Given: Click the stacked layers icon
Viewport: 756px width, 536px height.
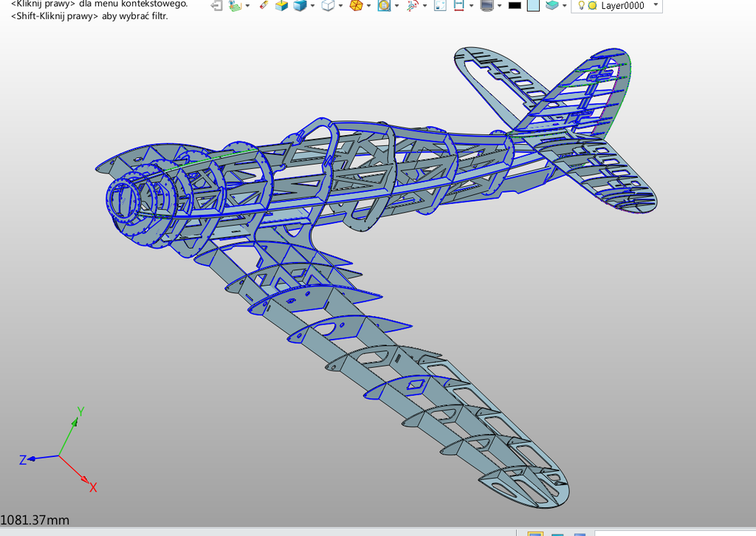Looking at the screenshot, I should coord(552,6).
